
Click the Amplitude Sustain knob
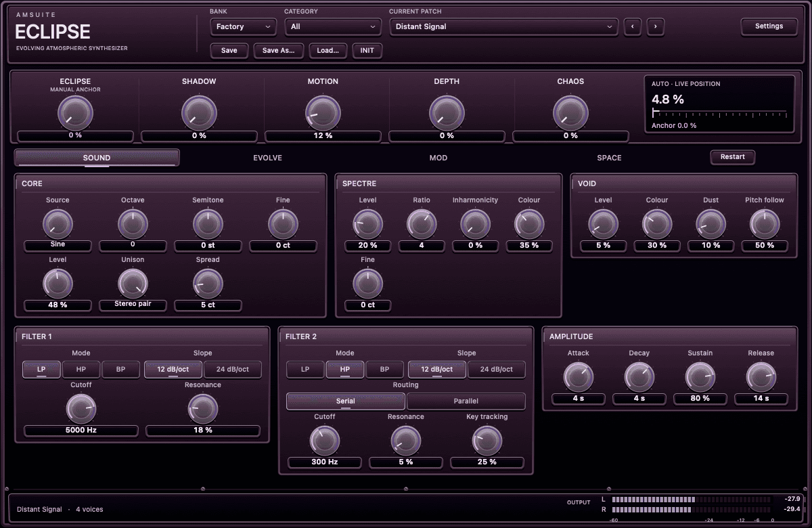click(700, 376)
